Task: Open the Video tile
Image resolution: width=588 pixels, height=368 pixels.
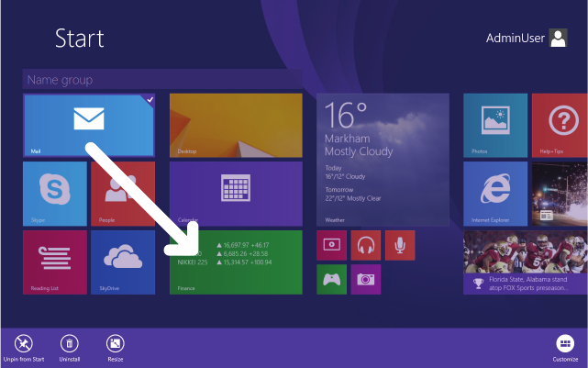Action: [x=331, y=245]
